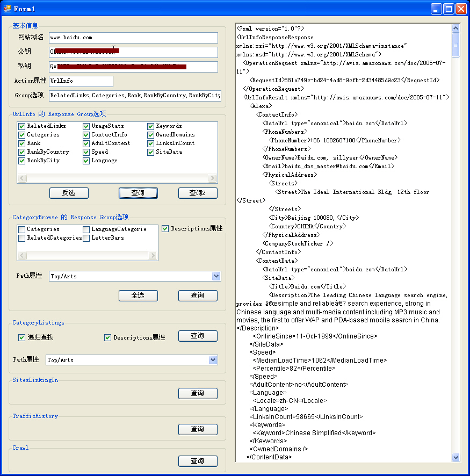This screenshot has height=476, width=470.
Task: Toggle the RelatedLinks checkbox in UrlInfo
Action: pos(21,126)
